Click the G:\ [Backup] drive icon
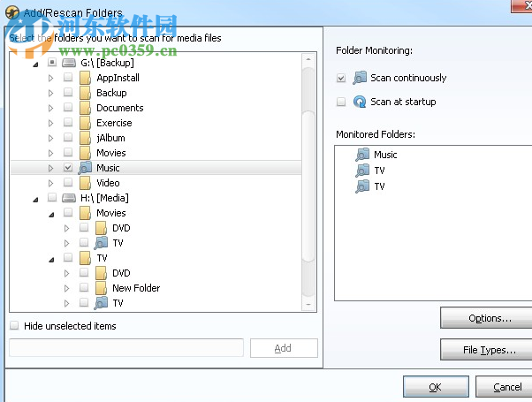 point(69,63)
